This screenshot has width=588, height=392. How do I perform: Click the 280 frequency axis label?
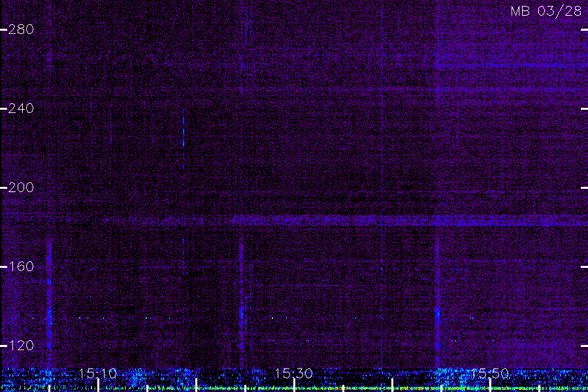(21, 29)
